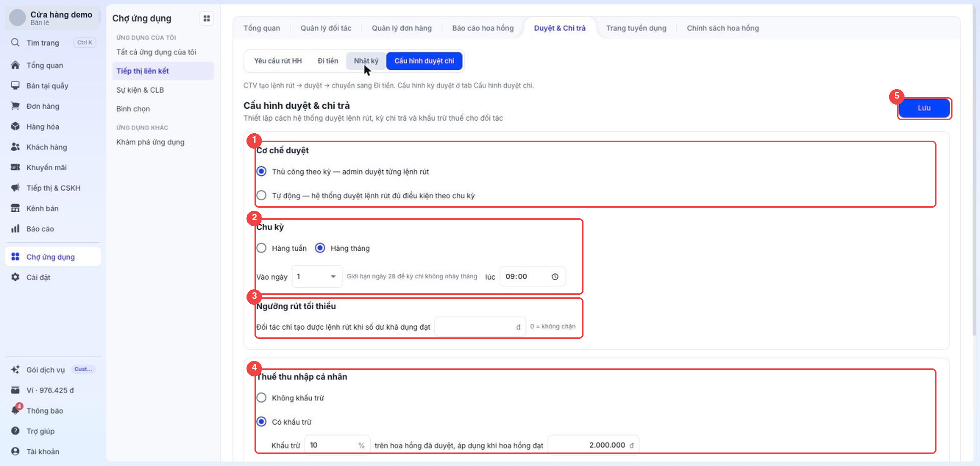The width and height of the screenshot is (980, 466).
Task: Open the Vào ngày day dropdown
Action: point(317,277)
